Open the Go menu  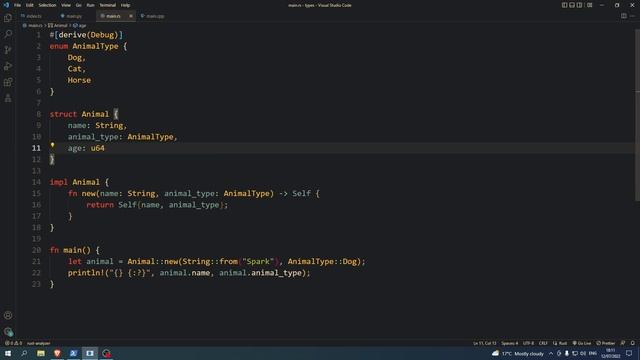coord(78,5)
